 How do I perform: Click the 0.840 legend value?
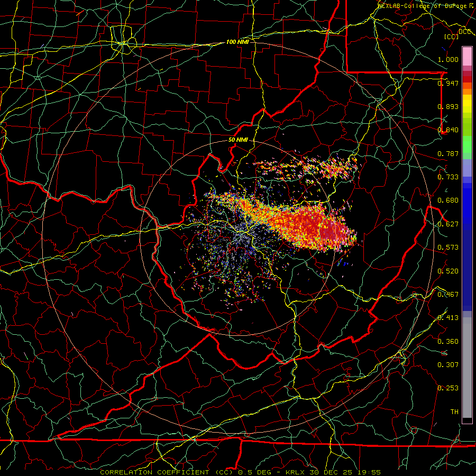[x=448, y=130]
